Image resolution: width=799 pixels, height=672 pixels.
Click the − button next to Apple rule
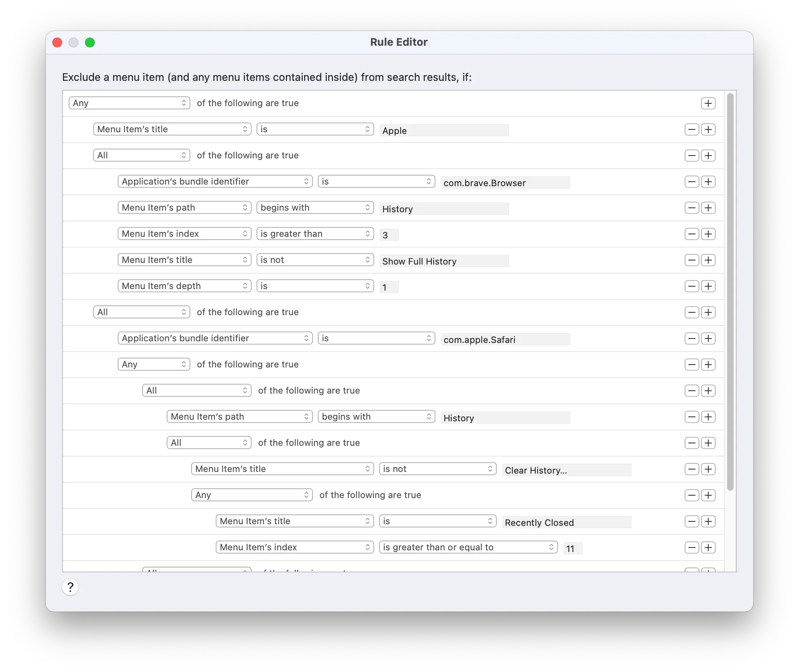pyautogui.click(x=692, y=129)
